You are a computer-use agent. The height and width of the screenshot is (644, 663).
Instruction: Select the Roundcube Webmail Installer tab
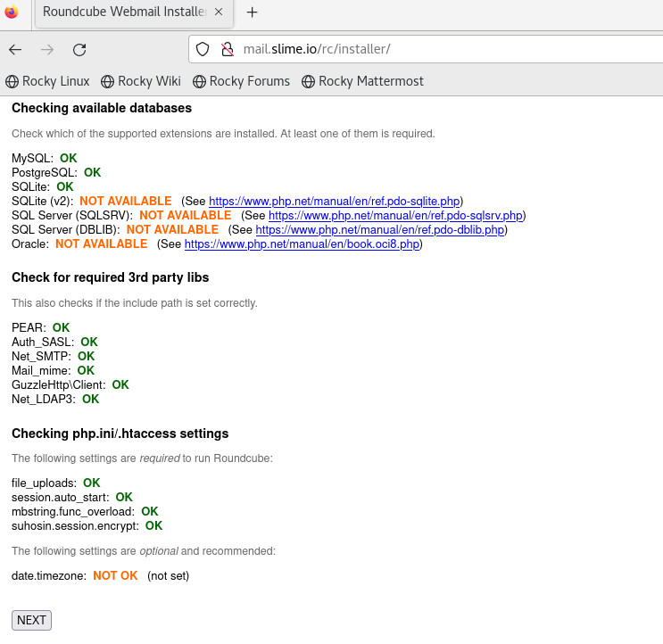(134, 12)
